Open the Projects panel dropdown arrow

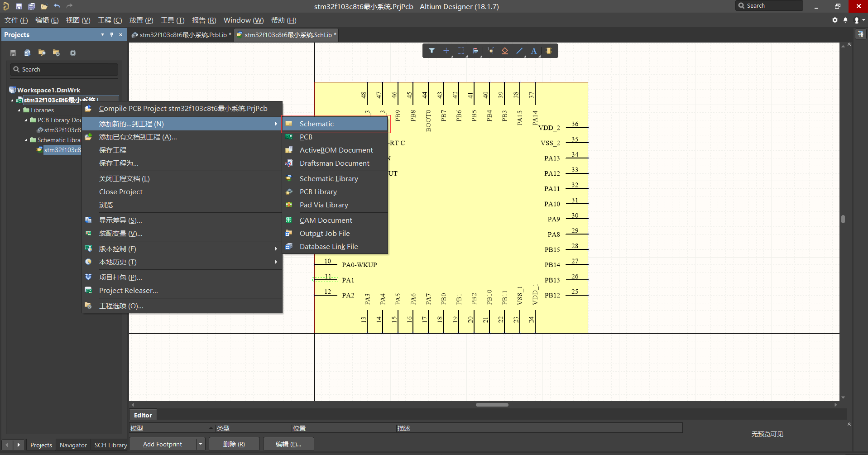[x=102, y=34]
